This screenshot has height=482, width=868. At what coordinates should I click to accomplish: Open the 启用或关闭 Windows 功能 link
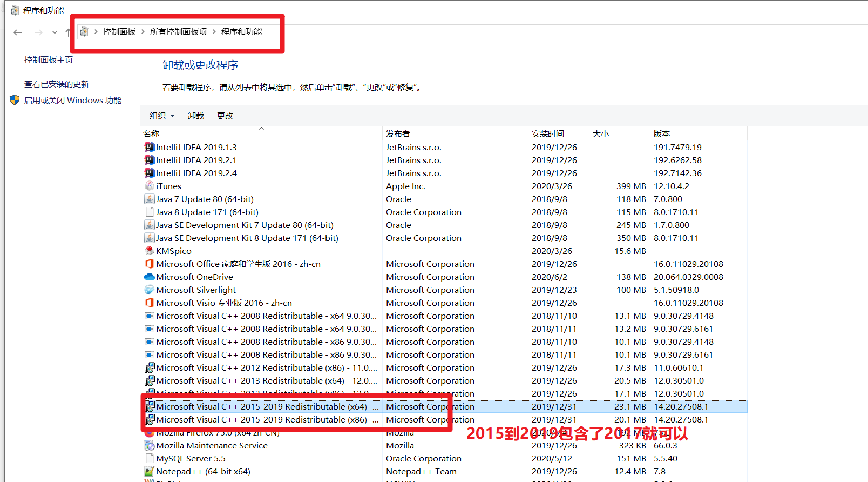(73, 100)
